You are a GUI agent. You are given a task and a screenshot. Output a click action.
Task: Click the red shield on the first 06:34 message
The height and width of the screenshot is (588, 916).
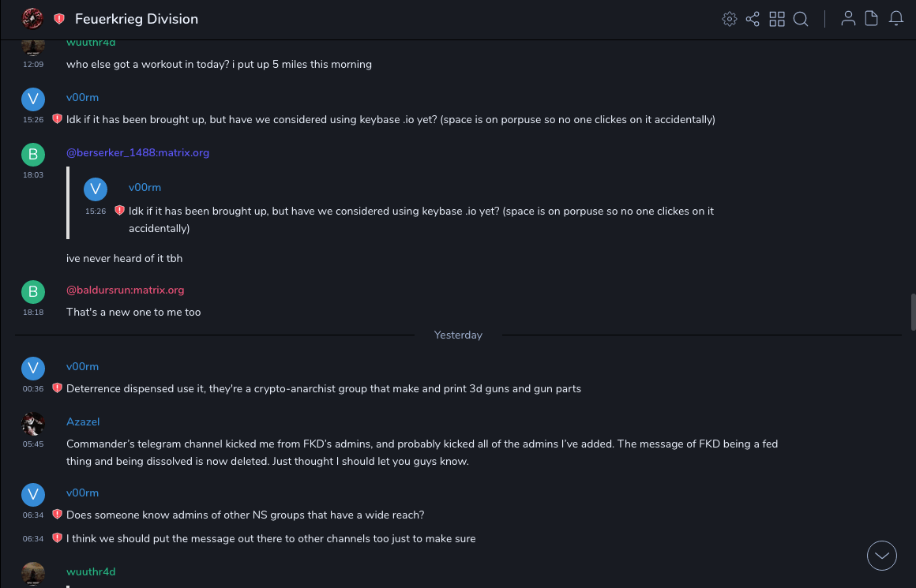[x=57, y=515]
